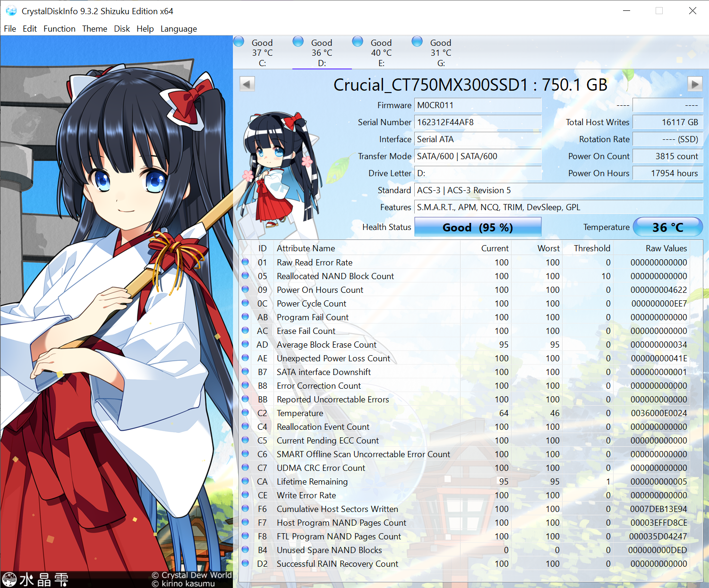Click the indicator beside UDMA CRC Error Count

(x=245, y=468)
